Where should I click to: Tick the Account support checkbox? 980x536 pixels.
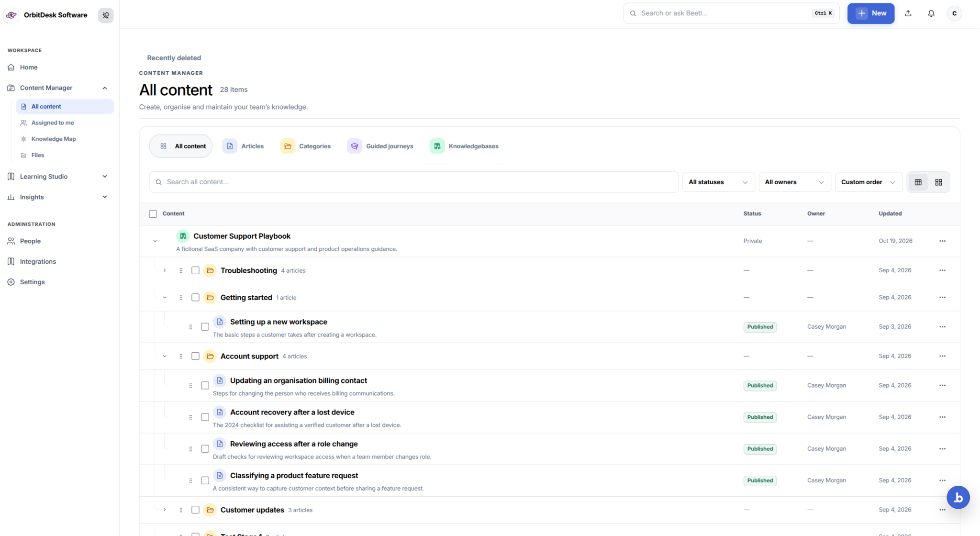(195, 356)
